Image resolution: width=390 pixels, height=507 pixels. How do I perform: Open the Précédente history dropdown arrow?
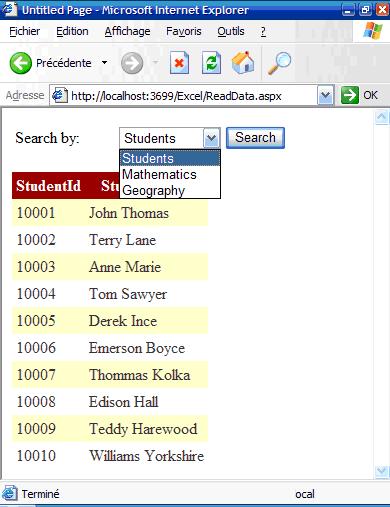[x=104, y=62]
